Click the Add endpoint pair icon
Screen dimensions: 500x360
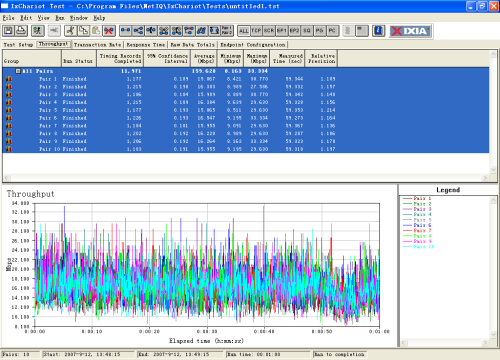[125, 31]
